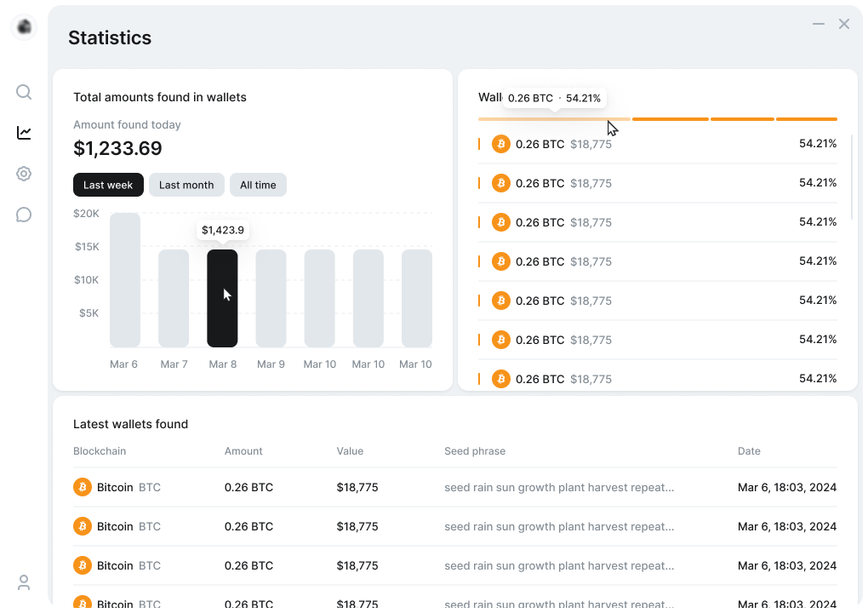Select the Last week time range
Image resolution: width=868 pixels, height=613 pixels.
[x=108, y=185]
